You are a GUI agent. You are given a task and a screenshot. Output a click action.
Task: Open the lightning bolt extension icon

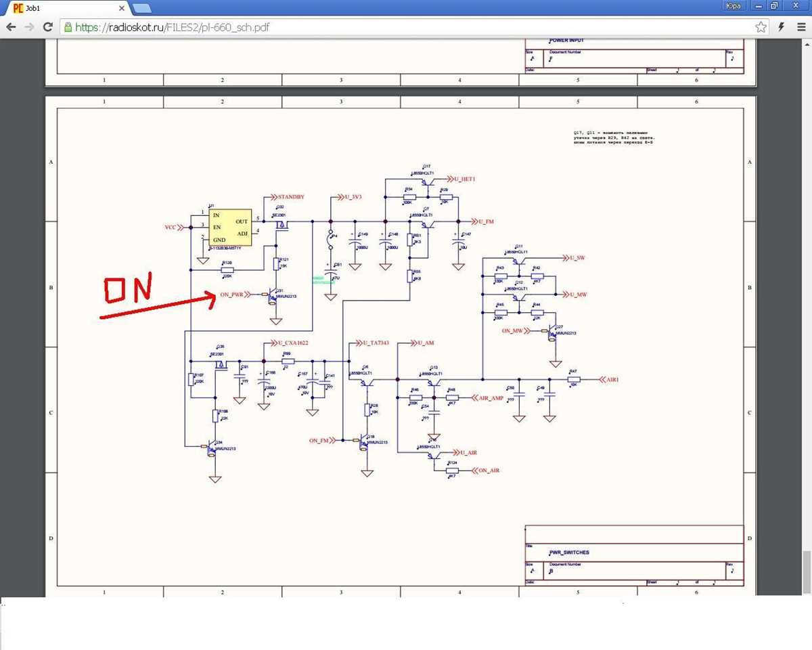[x=782, y=27]
